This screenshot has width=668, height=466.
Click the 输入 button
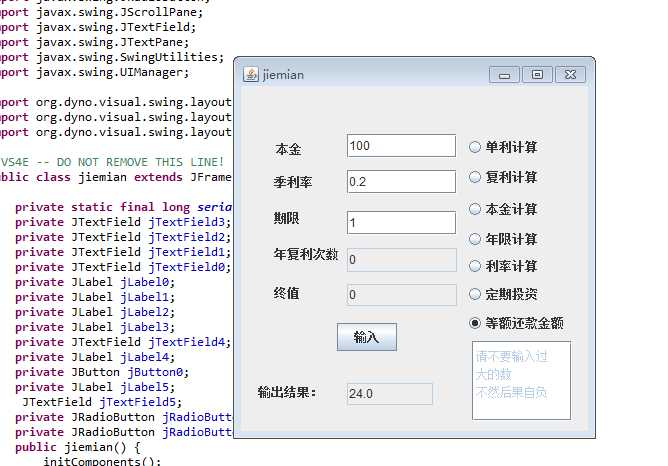click(x=367, y=337)
